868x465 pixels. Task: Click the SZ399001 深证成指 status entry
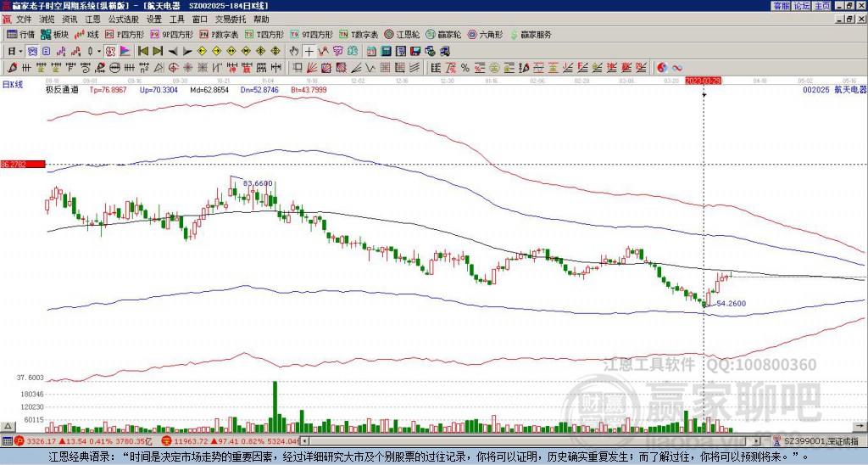(821, 441)
